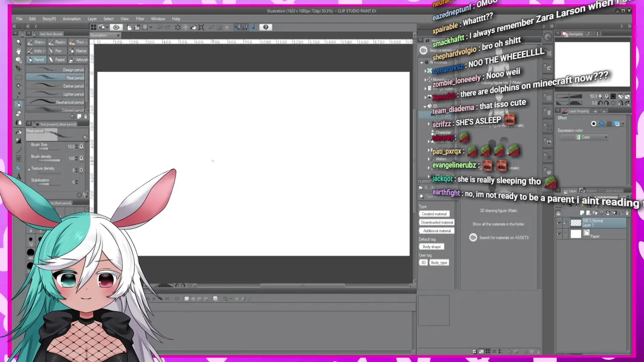Toggle Layer color effect
The width and height of the screenshot is (644, 362).
click(617, 124)
